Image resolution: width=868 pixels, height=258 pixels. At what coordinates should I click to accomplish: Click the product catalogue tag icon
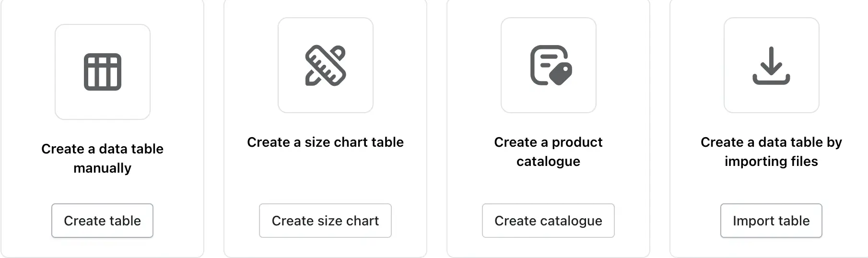551,66
